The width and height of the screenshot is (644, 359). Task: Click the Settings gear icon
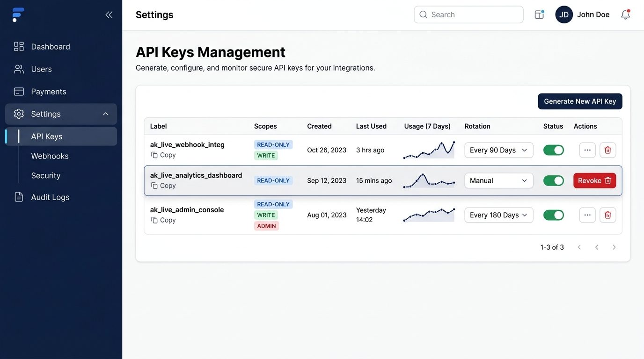coord(19,114)
